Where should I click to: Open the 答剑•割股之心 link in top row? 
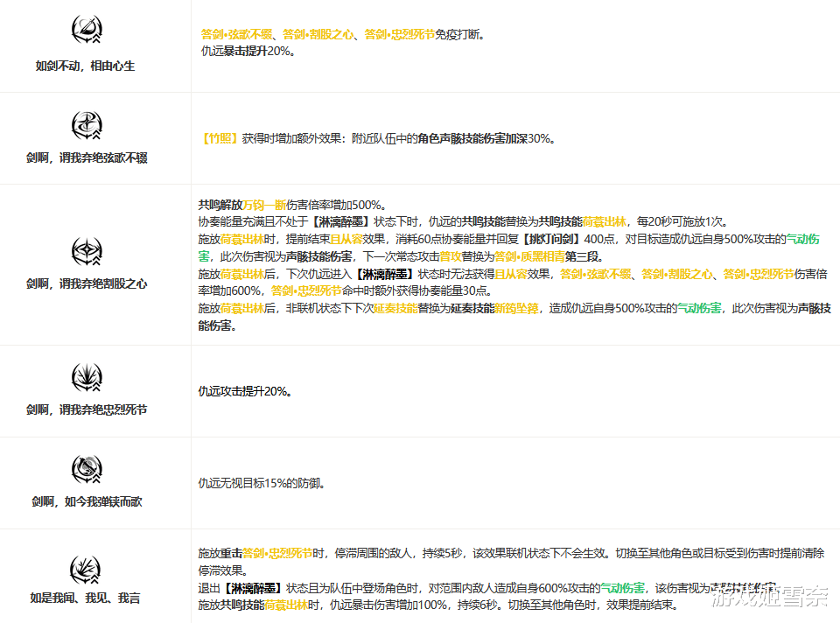pyautogui.click(x=318, y=34)
